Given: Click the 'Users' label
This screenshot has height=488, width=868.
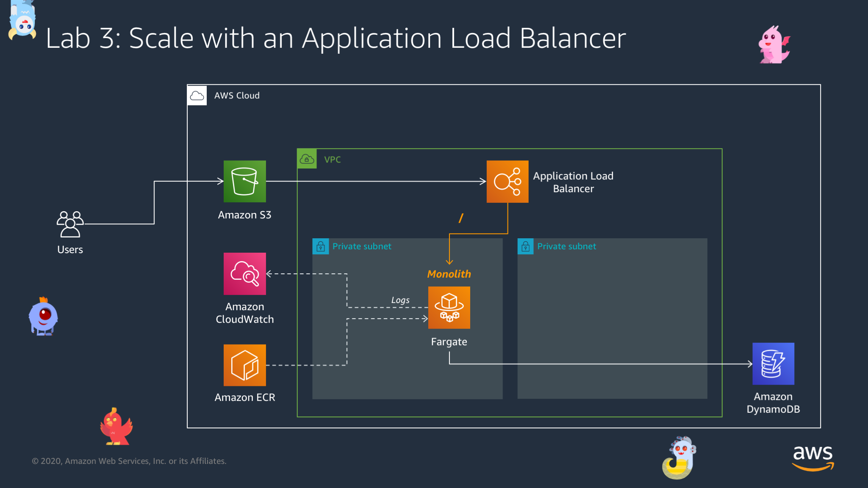Looking at the screenshot, I should 70,250.
